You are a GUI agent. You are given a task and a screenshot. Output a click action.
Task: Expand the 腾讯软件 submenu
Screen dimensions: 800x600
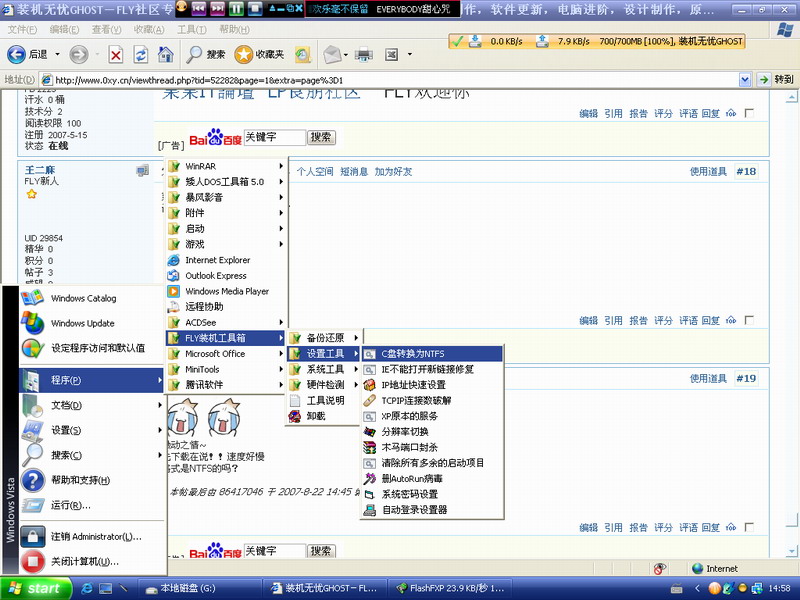tap(226, 385)
